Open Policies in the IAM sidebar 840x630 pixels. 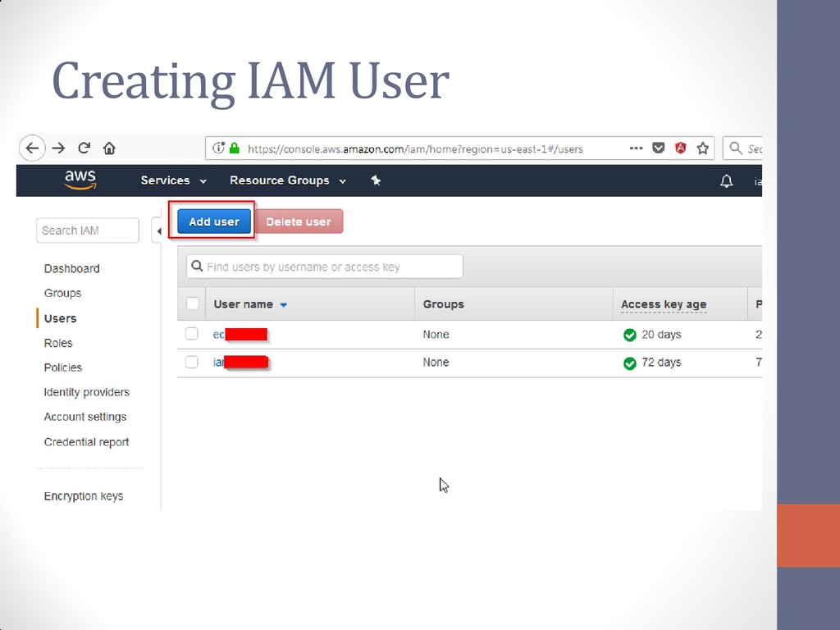[62, 367]
